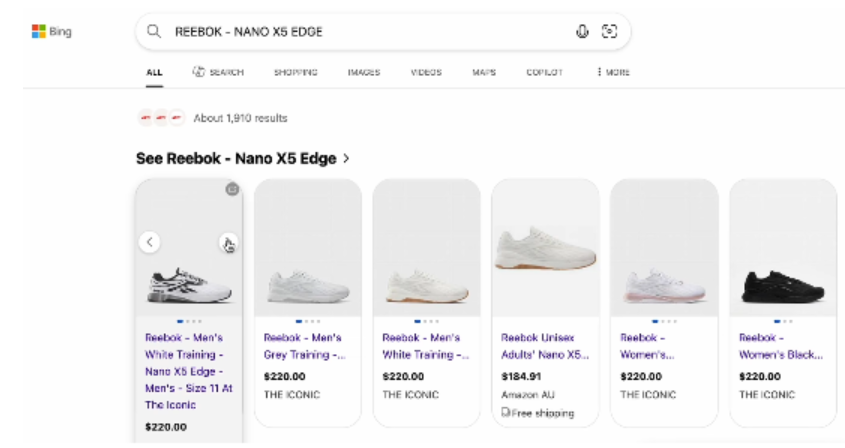This screenshot has height=448, width=845.
Task: Click the red Reebok icons beside results count
Action: [161, 118]
